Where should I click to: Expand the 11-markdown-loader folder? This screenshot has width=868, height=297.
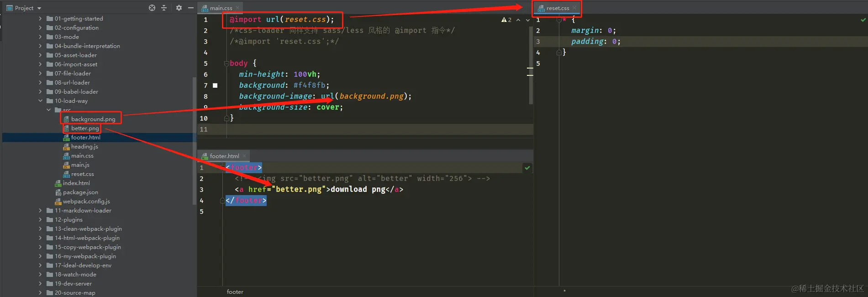(x=40, y=211)
